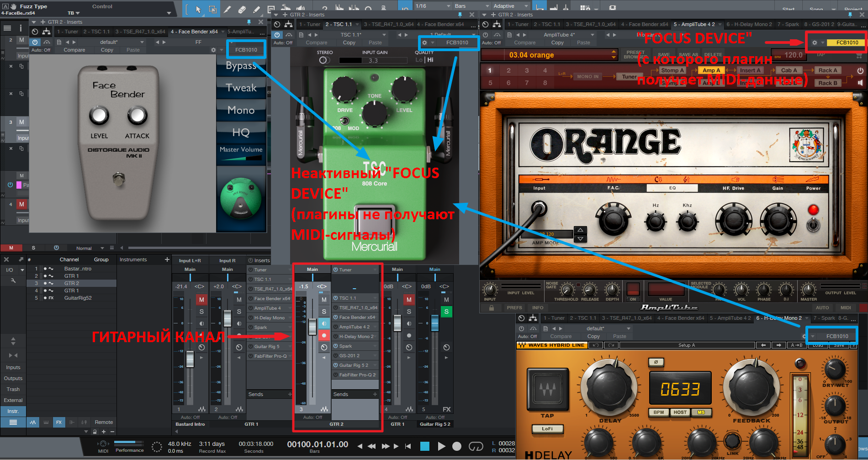Click gear icon beside FCB1010 in Face Bender window
868x460 pixels.
click(213, 50)
